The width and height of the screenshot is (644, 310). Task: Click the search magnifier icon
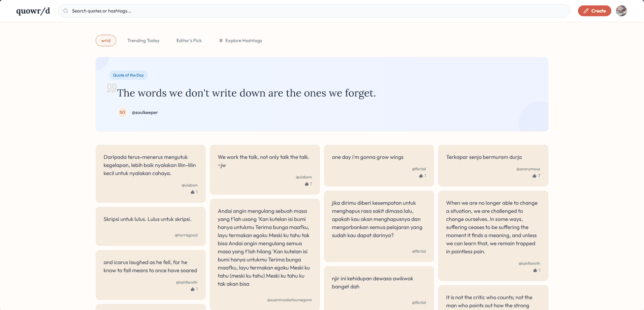(x=66, y=11)
